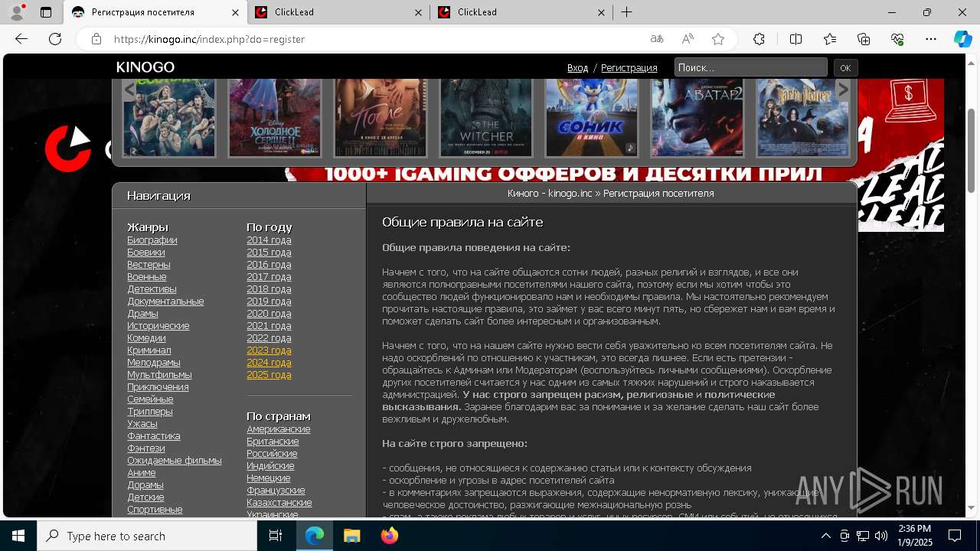Open the Ожидаемые фильмы link
The width and height of the screenshot is (980, 551).
point(175,461)
